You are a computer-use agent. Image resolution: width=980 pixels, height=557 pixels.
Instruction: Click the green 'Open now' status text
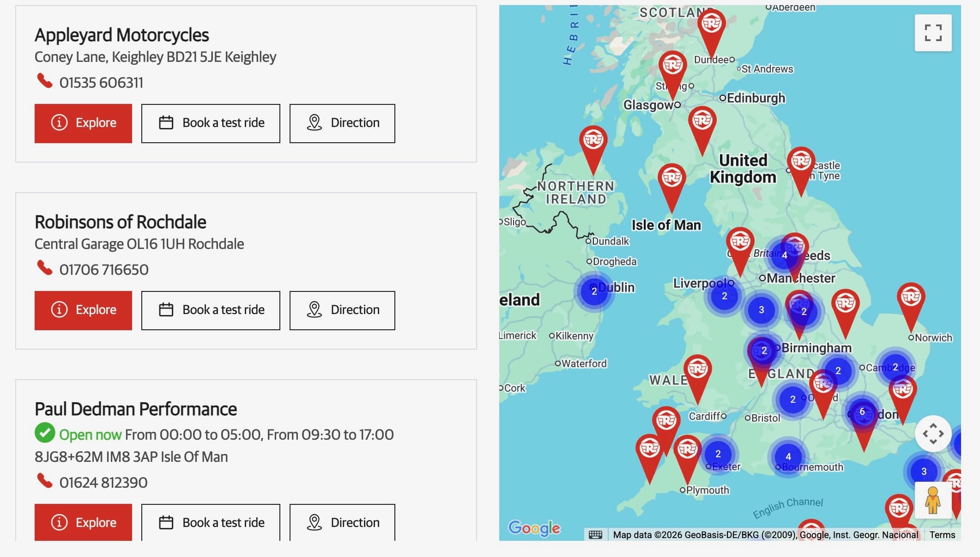click(91, 435)
